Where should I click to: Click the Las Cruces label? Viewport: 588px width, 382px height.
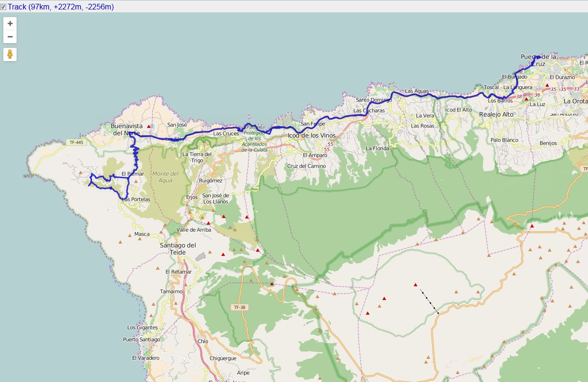[x=226, y=134]
